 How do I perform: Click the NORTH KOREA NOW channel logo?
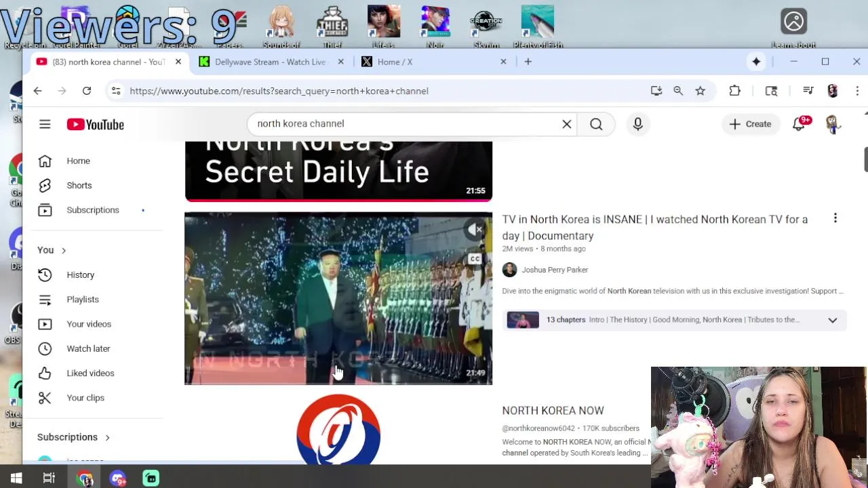point(338,430)
